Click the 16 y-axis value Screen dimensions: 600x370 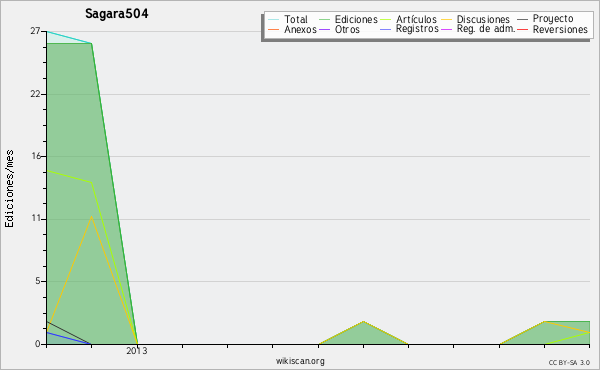tap(36, 156)
